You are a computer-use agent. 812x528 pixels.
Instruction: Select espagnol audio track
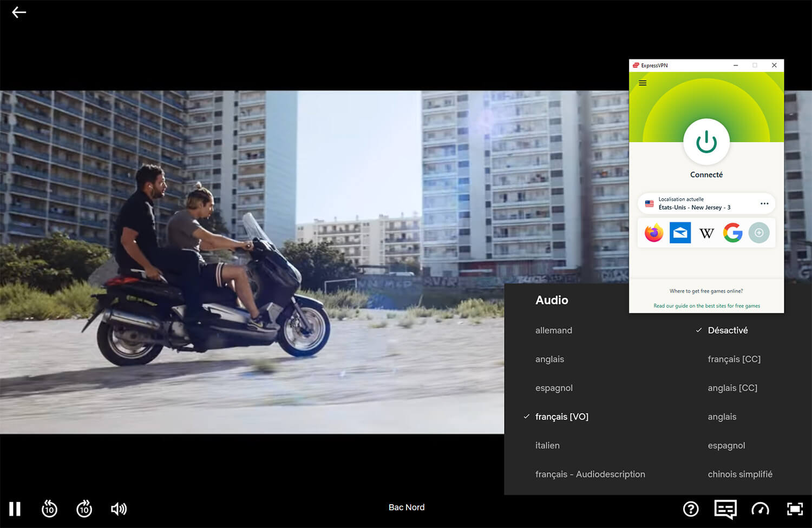(554, 388)
